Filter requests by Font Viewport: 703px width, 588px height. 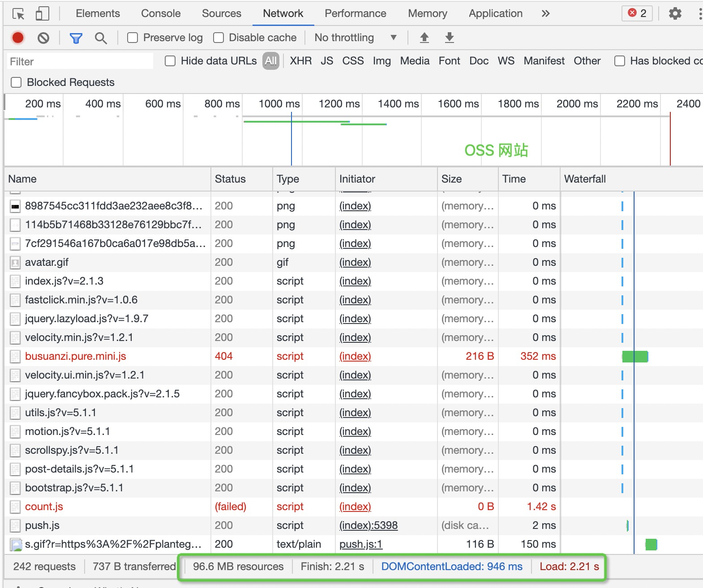coord(450,61)
